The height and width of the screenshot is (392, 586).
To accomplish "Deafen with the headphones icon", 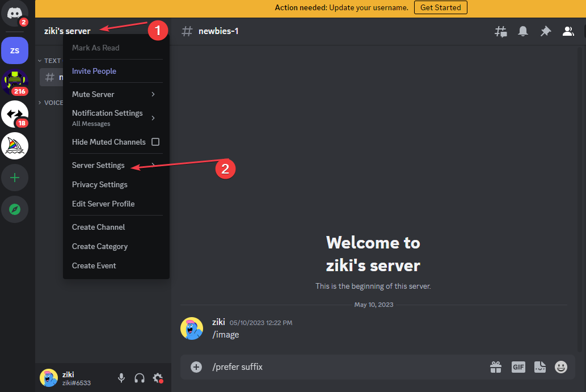I will (x=140, y=378).
